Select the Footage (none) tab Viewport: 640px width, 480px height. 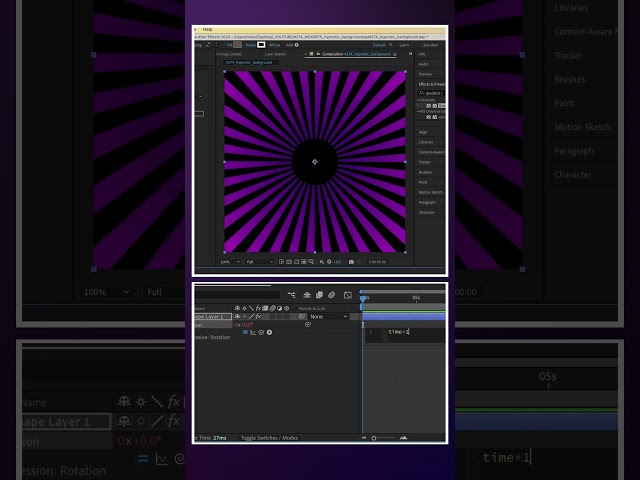[x=229, y=54]
